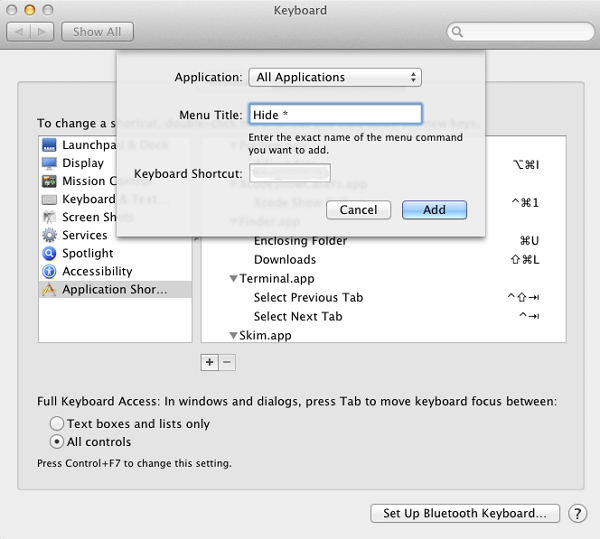Choose the All controls radio button

tap(57, 442)
